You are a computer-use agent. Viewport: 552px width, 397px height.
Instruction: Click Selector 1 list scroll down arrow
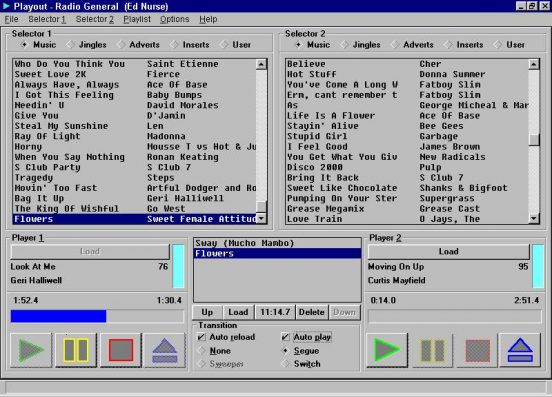pos(261,218)
